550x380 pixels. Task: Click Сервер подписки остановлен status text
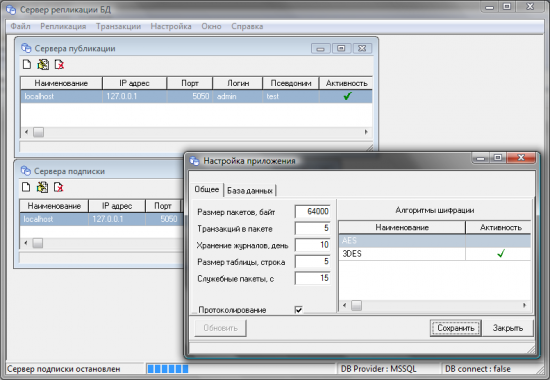pyautogui.click(x=63, y=369)
